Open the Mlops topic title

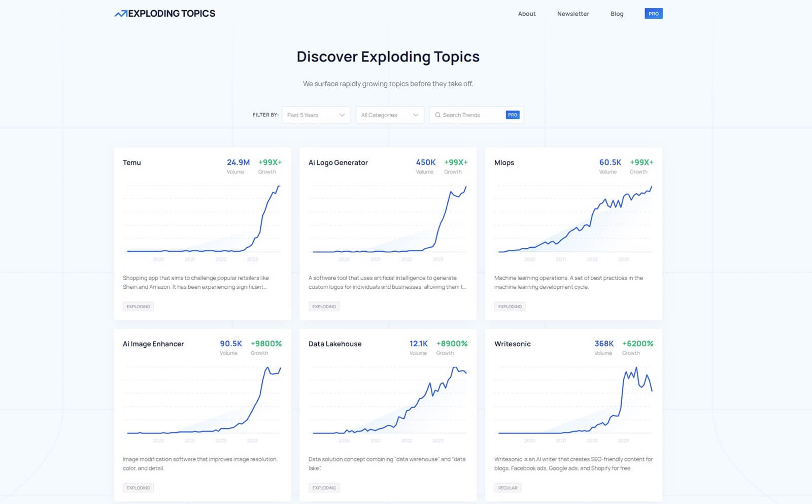tap(504, 162)
